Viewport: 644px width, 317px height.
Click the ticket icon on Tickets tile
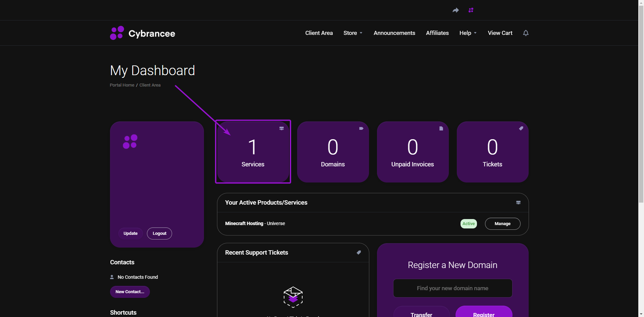tap(521, 128)
